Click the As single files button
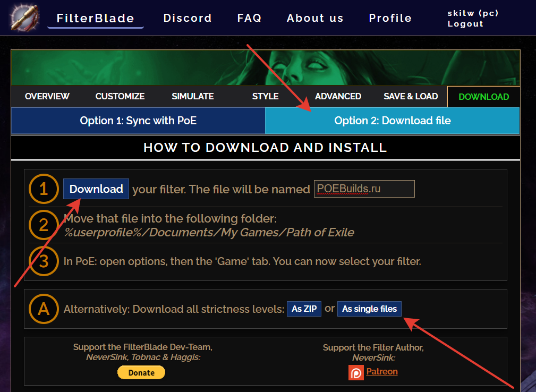Screen dimensions: 536x392 tap(369, 309)
